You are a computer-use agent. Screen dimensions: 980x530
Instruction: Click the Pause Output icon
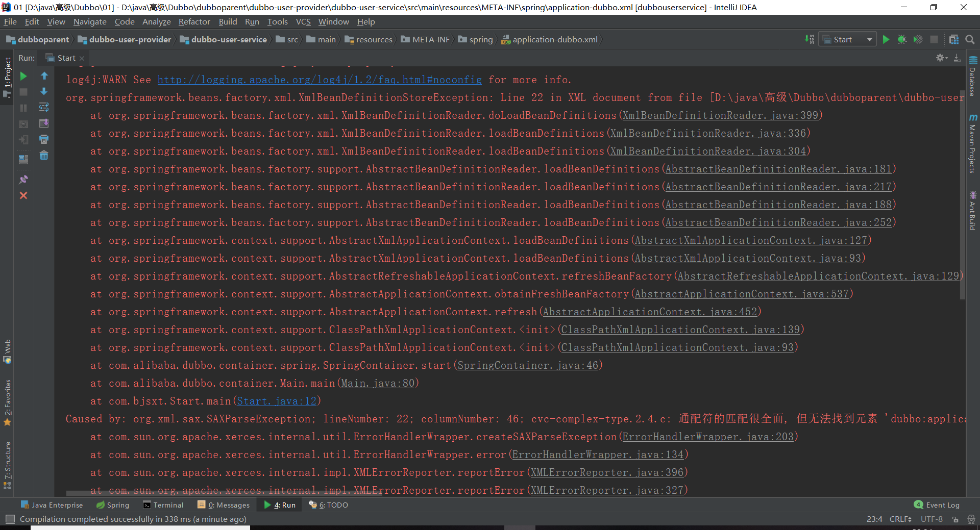click(23, 108)
